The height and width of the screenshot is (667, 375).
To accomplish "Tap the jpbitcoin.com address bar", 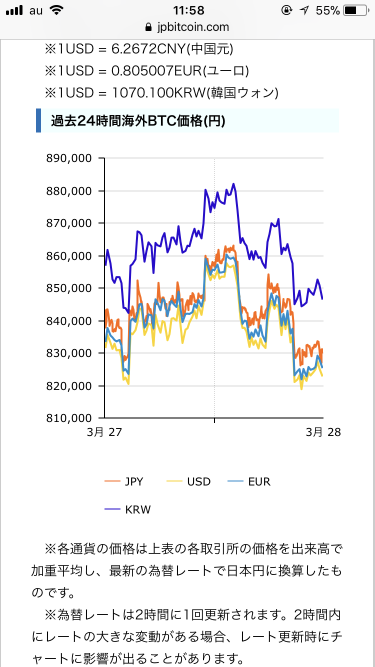I will tap(188, 27).
